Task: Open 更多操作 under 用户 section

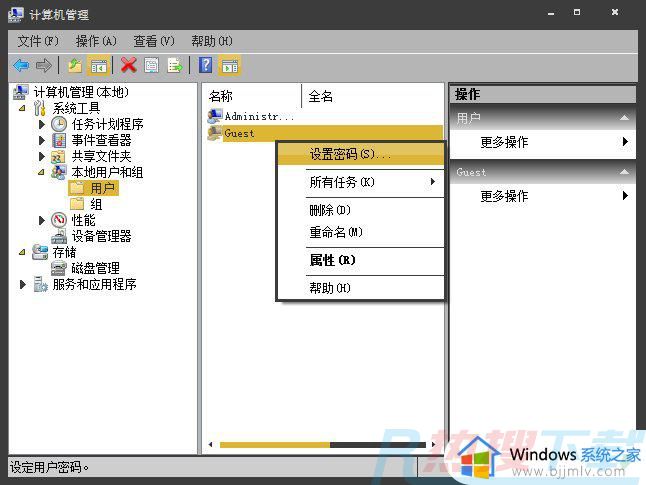Action: tap(543, 142)
